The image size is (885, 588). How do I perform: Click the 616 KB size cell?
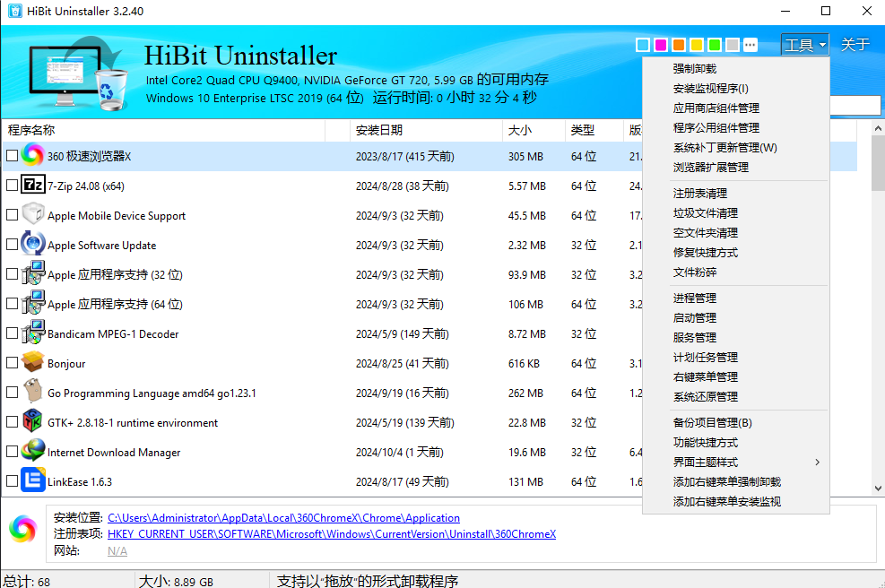coord(524,364)
